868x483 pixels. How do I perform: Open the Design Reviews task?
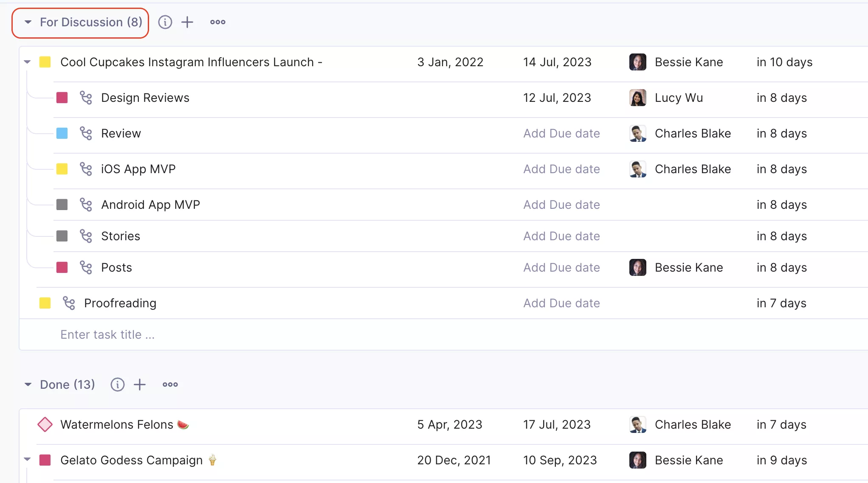tap(145, 98)
